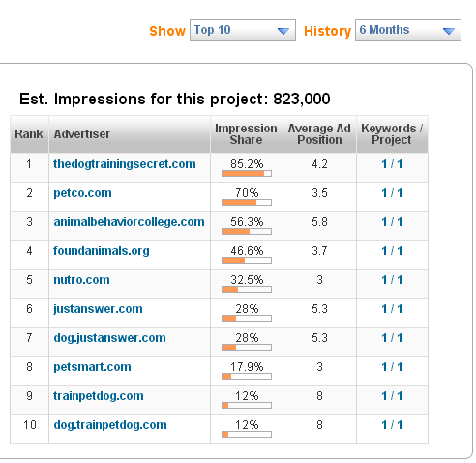This screenshot has height=463, width=476.
Task: Sort by the Average Ad Position header
Action: [319, 134]
